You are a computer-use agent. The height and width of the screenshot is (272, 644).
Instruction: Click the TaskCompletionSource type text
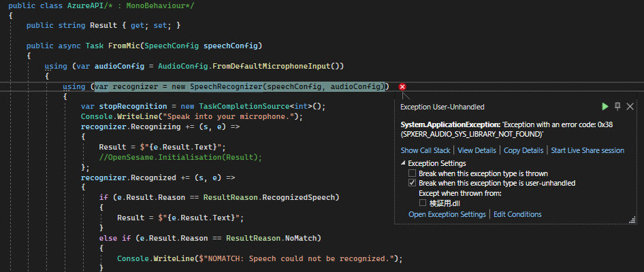tap(244, 106)
